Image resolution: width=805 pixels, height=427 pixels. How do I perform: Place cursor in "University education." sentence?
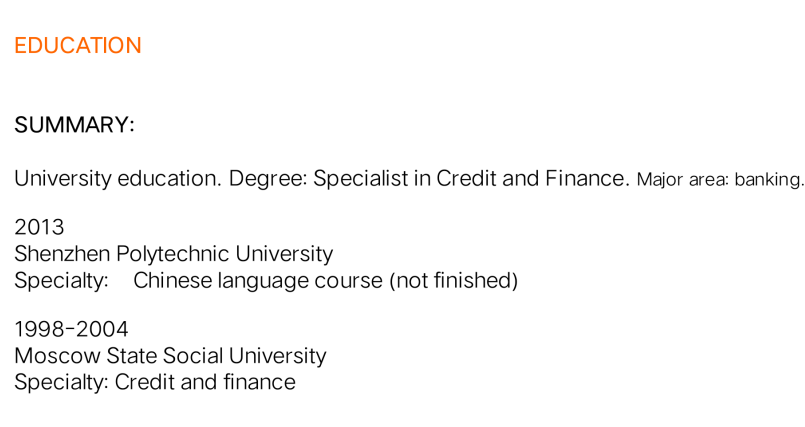tap(117, 179)
